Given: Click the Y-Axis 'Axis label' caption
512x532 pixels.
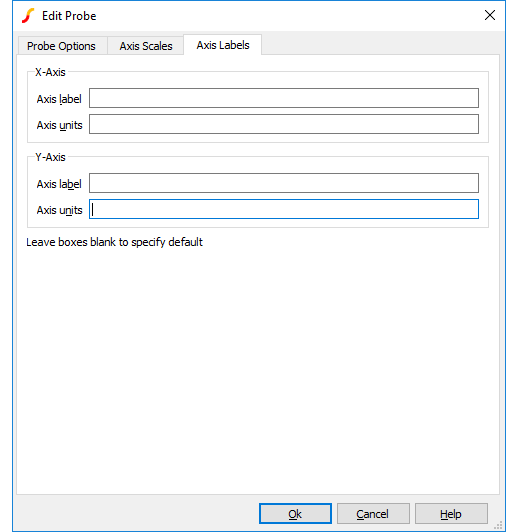Looking at the screenshot, I should click(x=59, y=184).
